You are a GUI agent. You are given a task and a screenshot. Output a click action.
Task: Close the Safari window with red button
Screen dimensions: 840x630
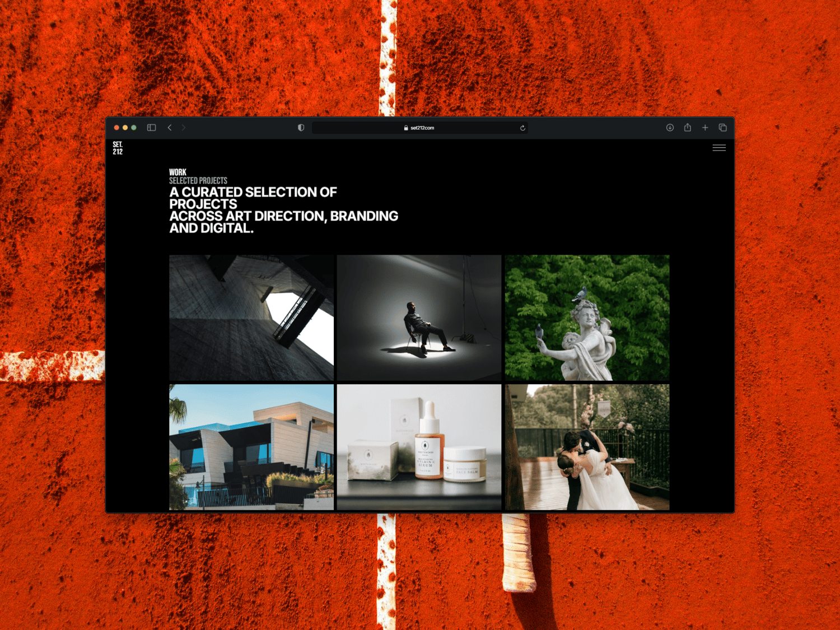click(x=116, y=128)
